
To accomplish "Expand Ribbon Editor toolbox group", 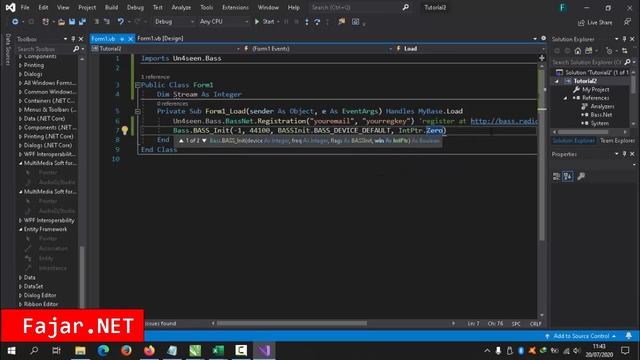I will (x=21, y=304).
